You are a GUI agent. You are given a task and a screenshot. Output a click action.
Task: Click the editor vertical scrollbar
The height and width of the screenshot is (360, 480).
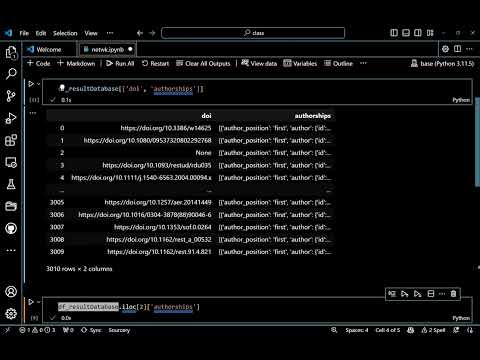(x=477, y=143)
